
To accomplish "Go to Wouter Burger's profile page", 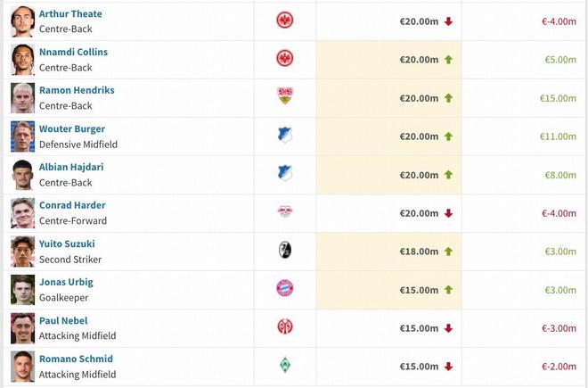I will click(72, 129).
